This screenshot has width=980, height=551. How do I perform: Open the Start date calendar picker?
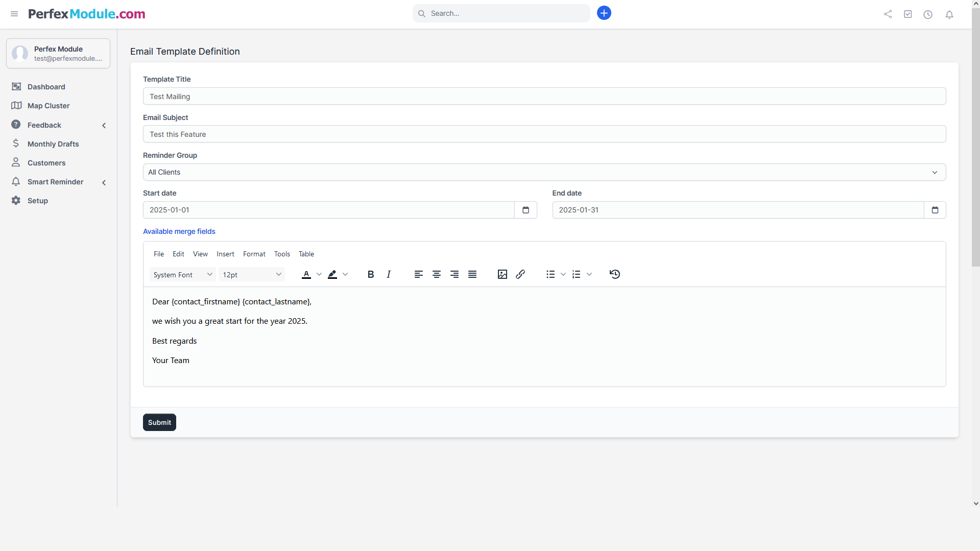pos(525,210)
